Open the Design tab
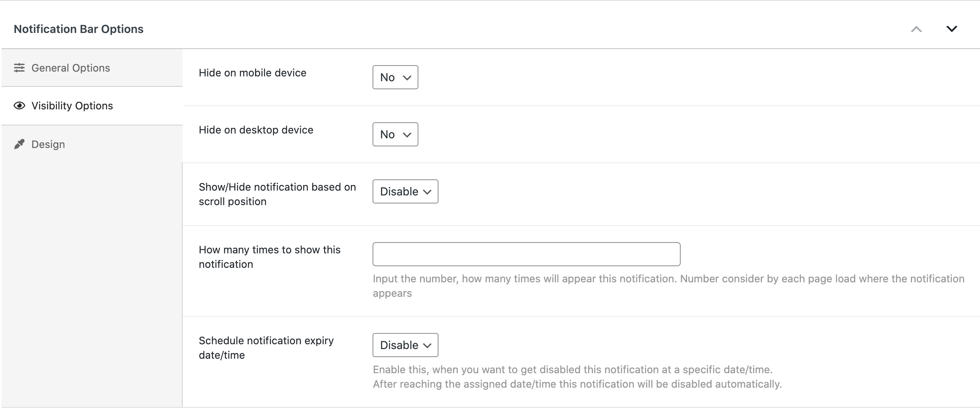The image size is (980, 411). coord(92,144)
